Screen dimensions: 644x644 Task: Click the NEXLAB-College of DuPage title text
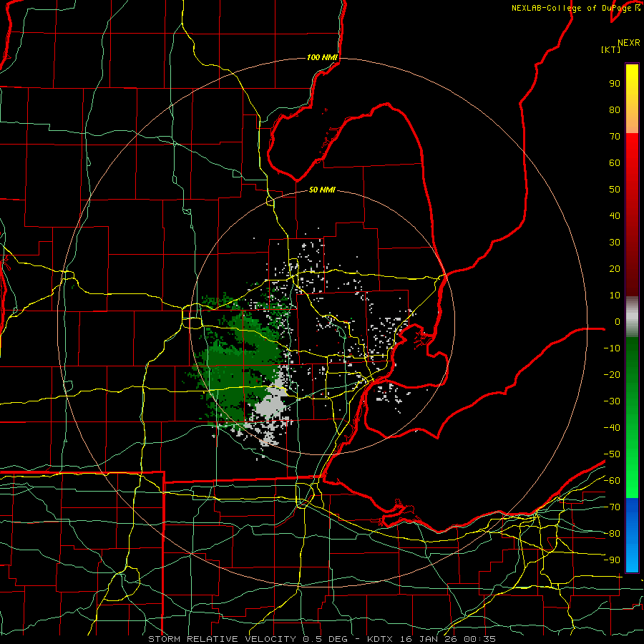[575, 8]
